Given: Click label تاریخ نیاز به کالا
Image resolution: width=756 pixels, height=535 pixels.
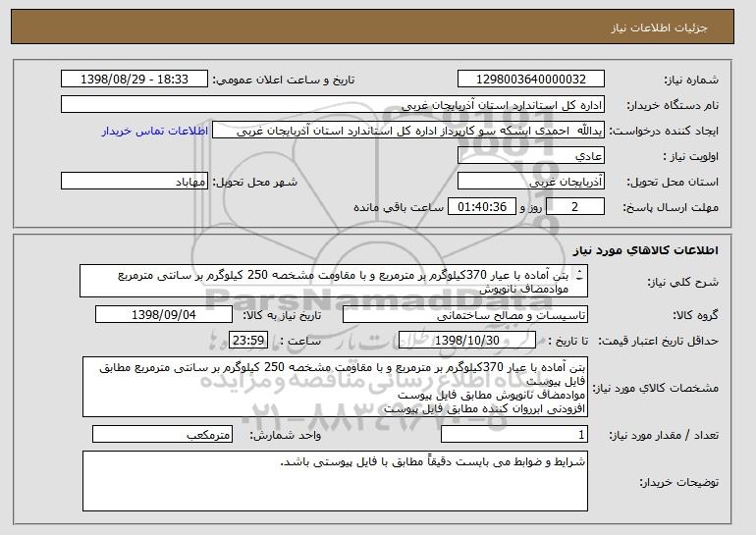Looking at the screenshot, I should 282,315.
